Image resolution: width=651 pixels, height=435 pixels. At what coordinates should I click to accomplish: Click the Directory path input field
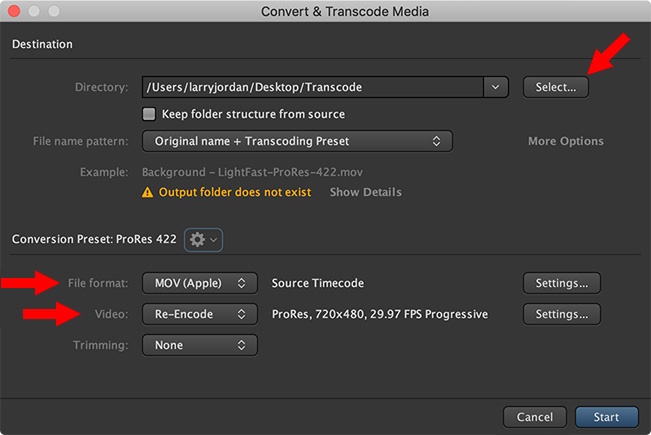point(313,87)
